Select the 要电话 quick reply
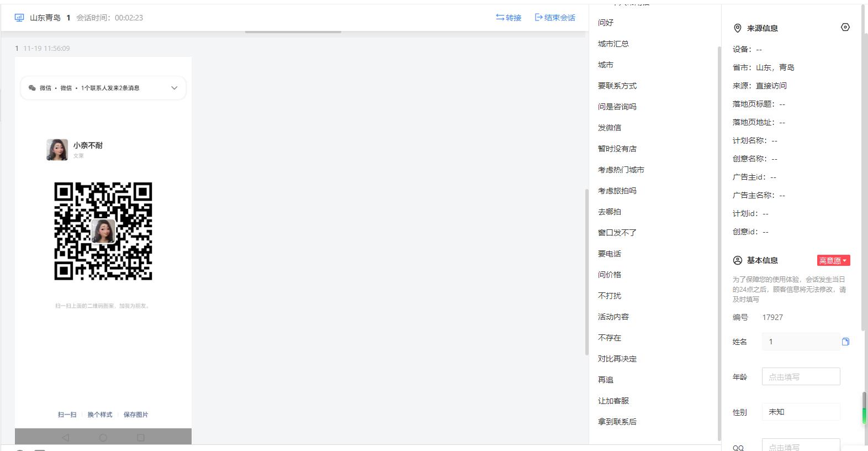 pos(610,254)
